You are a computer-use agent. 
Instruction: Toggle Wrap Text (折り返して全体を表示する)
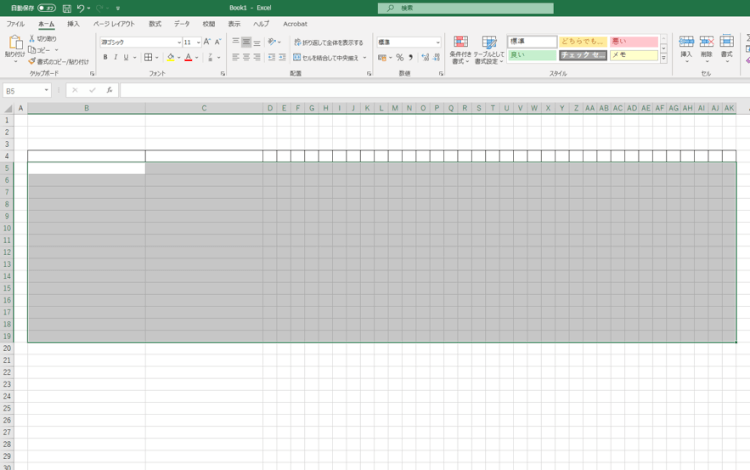point(329,42)
